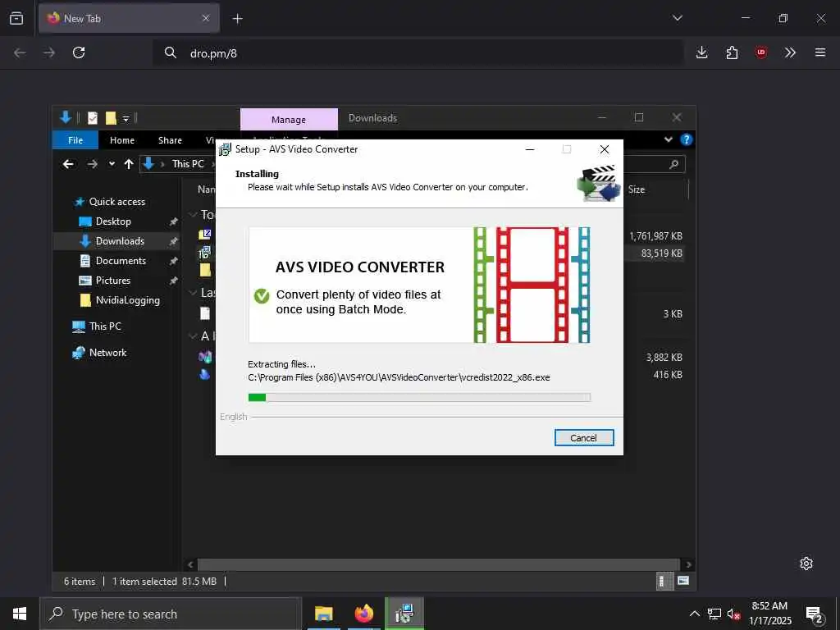840x630 pixels.
Task: Open Explorer help question mark
Action: click(x=687, y=139)
